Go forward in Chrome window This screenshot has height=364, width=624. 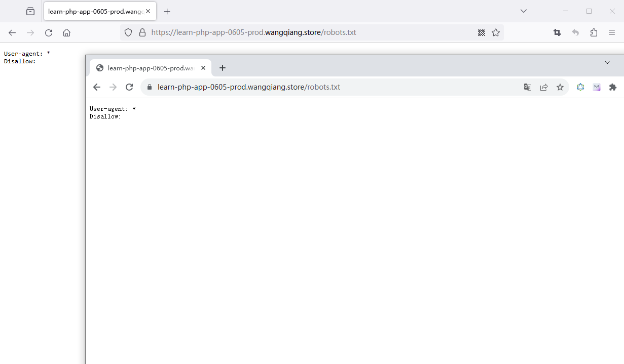click(x=113, y=87)
